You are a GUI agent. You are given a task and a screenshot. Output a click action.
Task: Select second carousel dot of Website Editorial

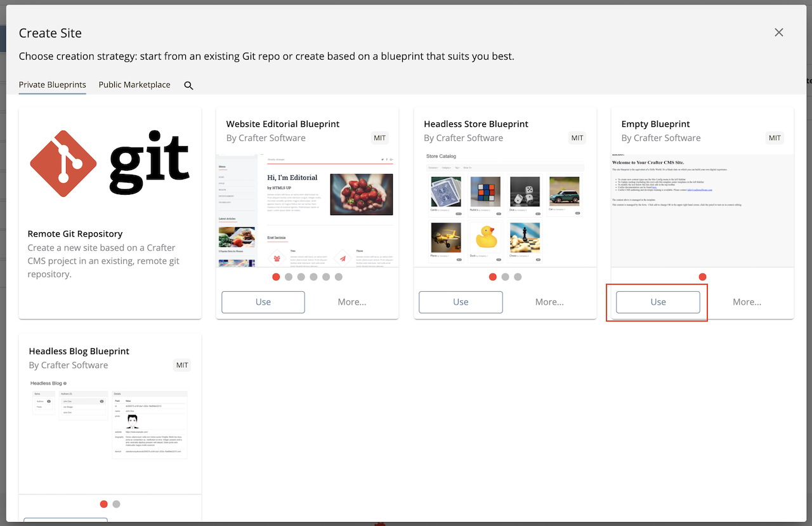(289, 277)
